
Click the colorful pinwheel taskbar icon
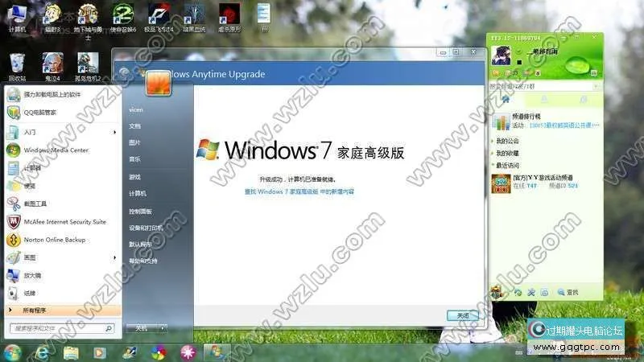(x=159, y=352)
